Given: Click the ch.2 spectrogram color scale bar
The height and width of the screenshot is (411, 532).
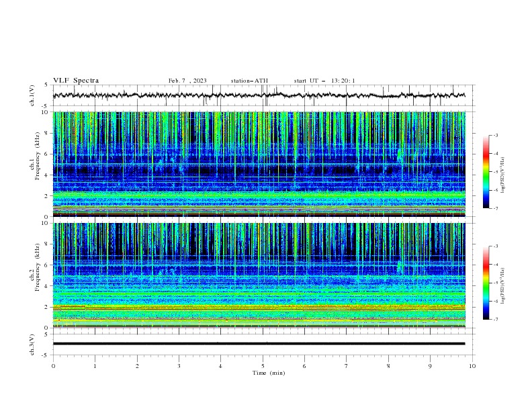Looking at the screenshot, I should (486, 283).
